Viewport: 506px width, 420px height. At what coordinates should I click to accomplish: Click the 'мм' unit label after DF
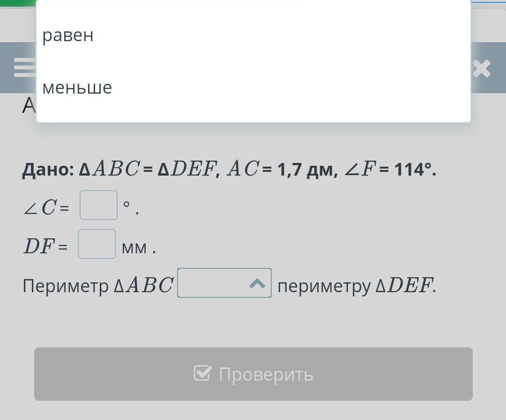[x=134, y=248]
